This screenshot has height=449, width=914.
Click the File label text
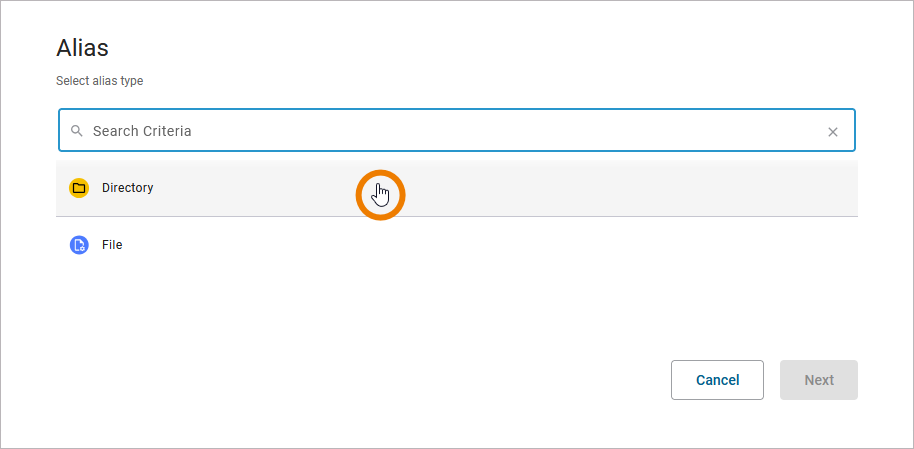pyautogui.click(x=112, y=245)
